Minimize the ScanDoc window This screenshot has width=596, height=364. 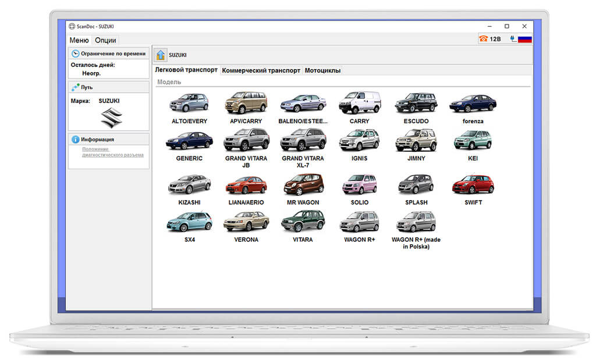(489, 26)
